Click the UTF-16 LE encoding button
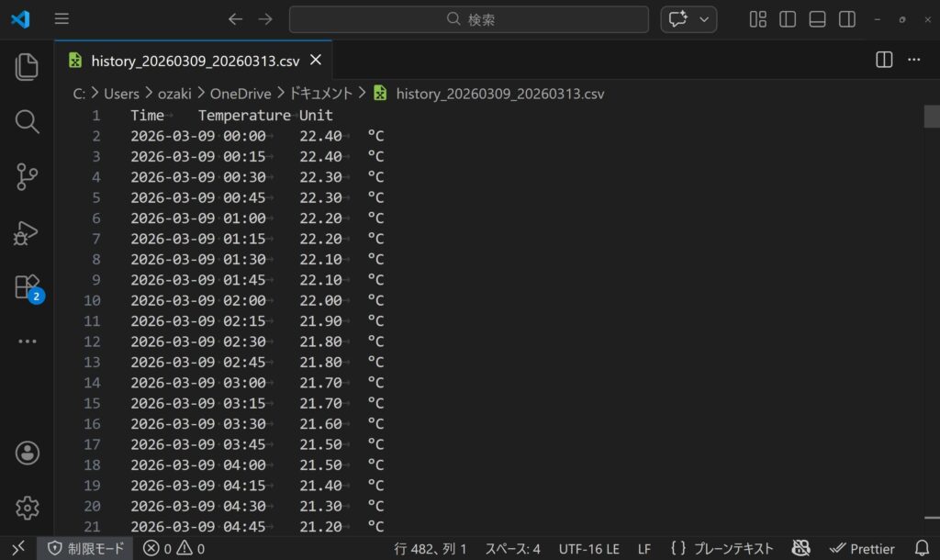This screenshot has width=940, height=560. coord(588,549)
